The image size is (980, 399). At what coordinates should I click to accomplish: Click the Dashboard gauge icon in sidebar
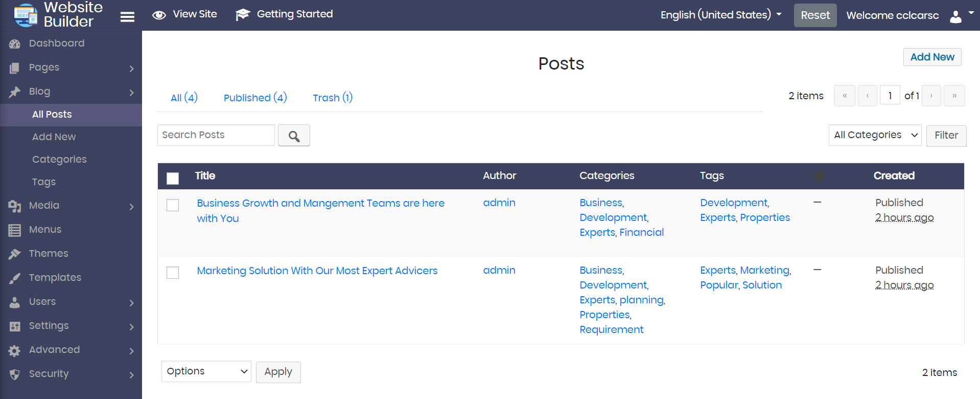[x=15, y=44]
